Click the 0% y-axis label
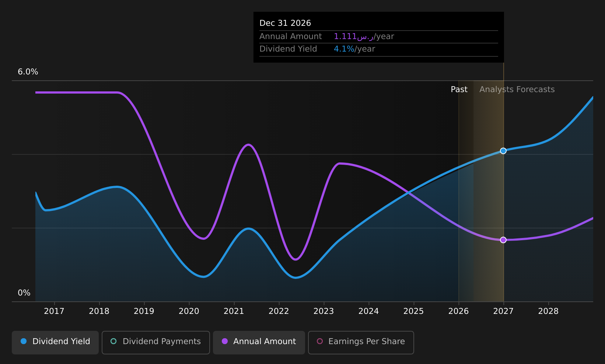This screenshot has height=364, width=605. [24, 293]
